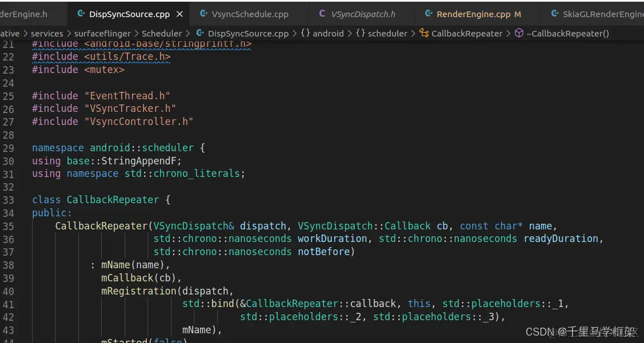
Task: Click the C++ file icon on VsyncSchedule.cpp tab
Action: (x=203, y=14)
